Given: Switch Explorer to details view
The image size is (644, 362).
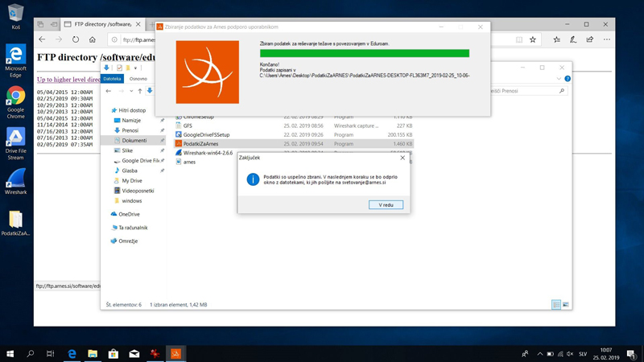Looking at the screenshot, I should click(556, 305).
